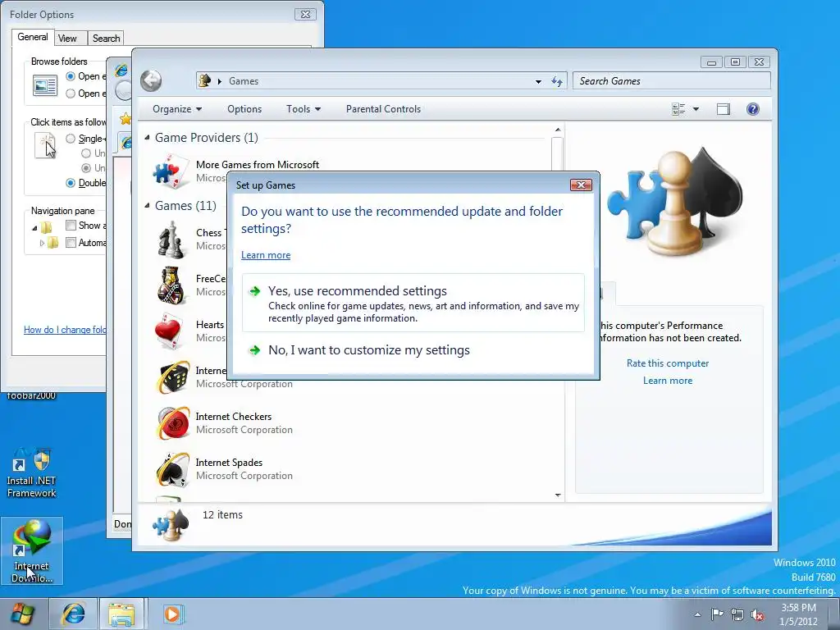Open the Games explorer help icon
Screen dimensions: 840x630
point(753,109)
